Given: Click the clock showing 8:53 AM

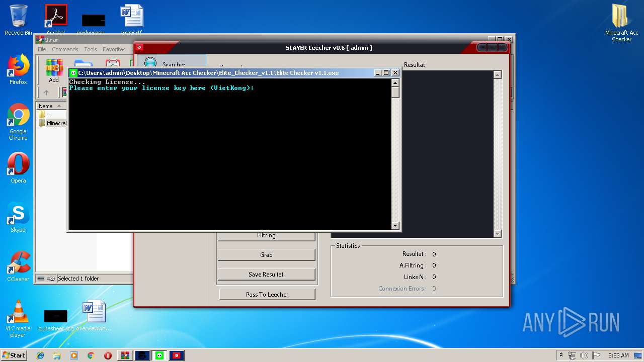Looking at the screenshot, I should (x=618, y=355).
